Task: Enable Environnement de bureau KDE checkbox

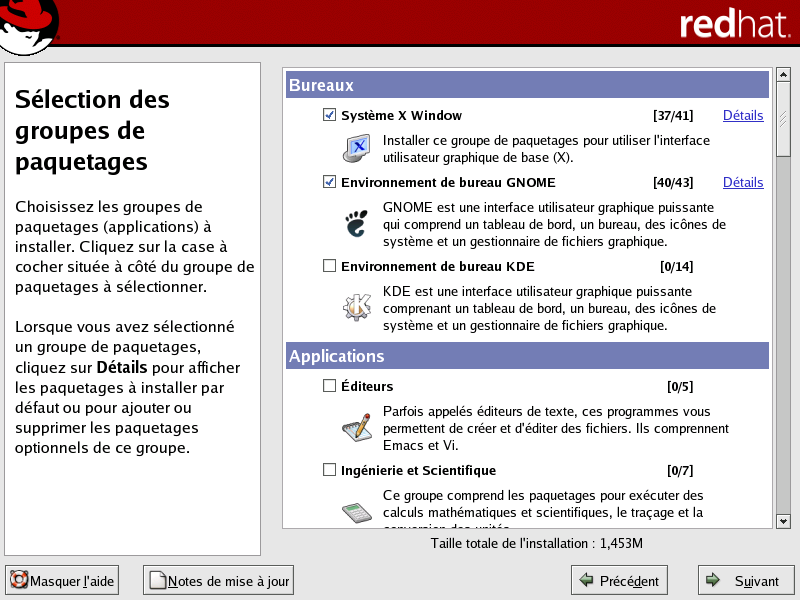Action: point(330,266)
